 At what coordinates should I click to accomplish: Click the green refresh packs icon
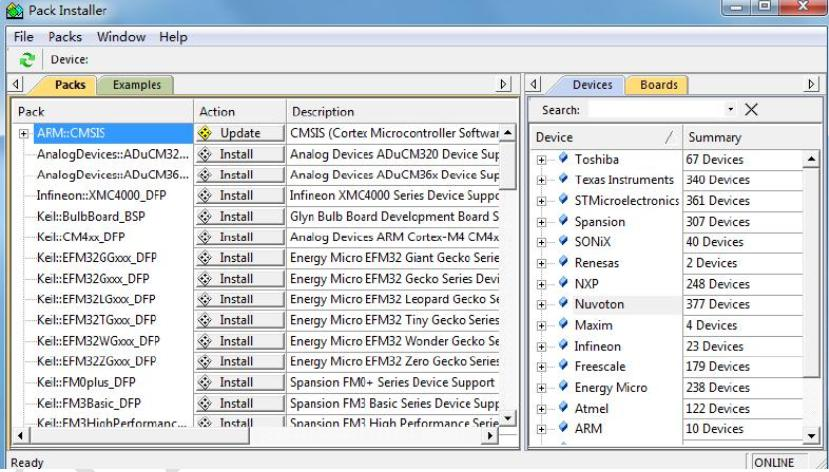[x=27, y=60]
